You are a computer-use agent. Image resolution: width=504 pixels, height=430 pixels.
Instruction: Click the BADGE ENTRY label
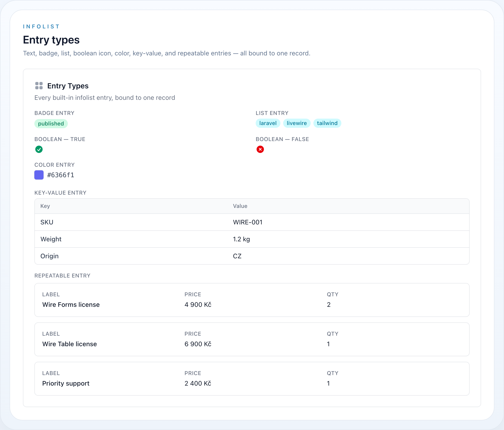click(x=55, y=113)
